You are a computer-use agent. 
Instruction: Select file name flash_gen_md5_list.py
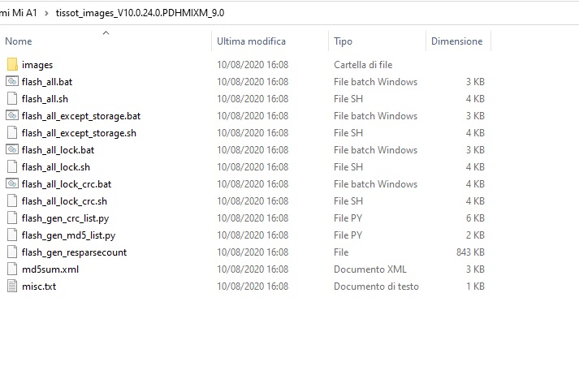pyautogui.click(x=69, y=235)
